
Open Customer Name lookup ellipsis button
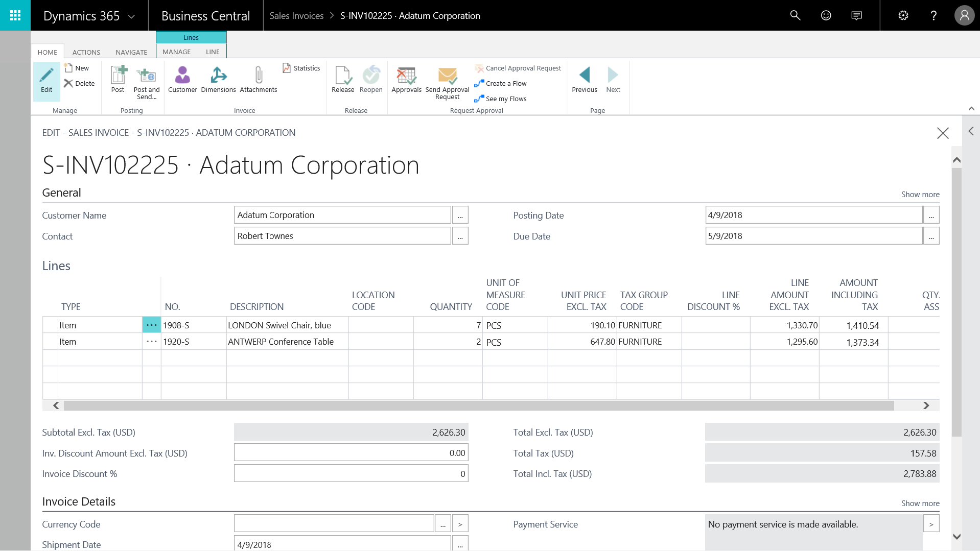460,215
